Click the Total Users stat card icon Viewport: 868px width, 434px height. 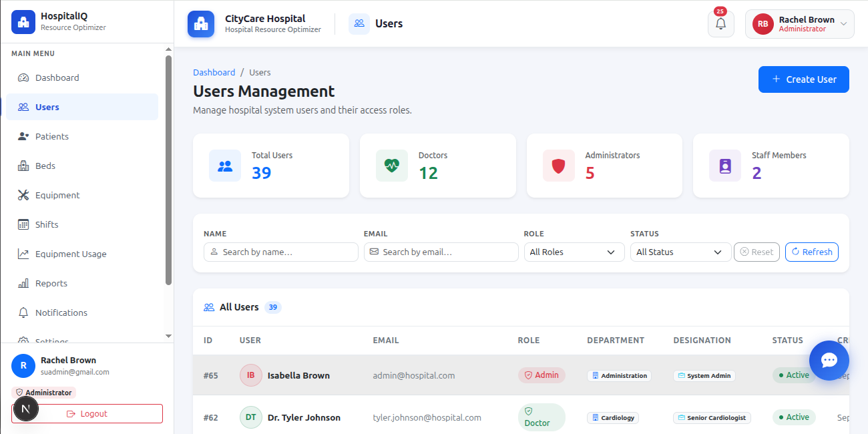tap(225, 166)
